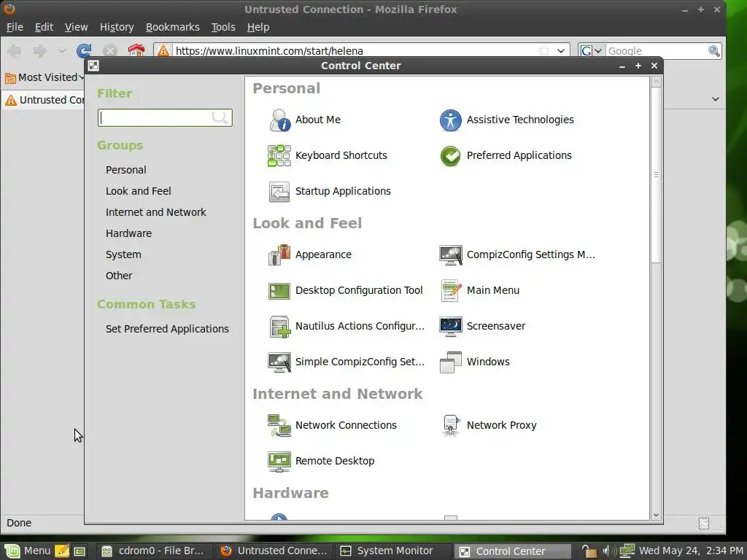Image resolution: width=747 pixels, height=560 pixels.
Task: Select Internet and Network group
Action: tap(156, 212)
